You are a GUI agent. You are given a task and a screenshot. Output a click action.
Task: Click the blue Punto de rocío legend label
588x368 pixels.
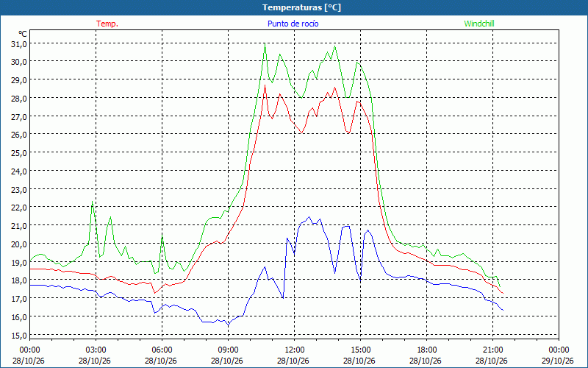293,24
